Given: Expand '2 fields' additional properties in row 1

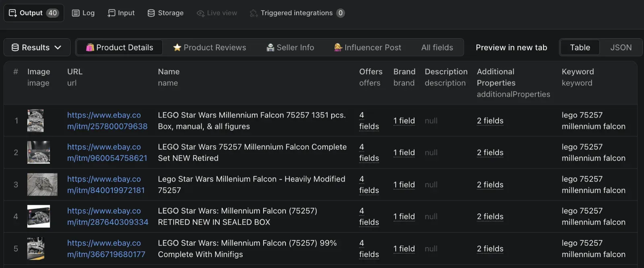Looking at the screenshot, I should (490, 121).
